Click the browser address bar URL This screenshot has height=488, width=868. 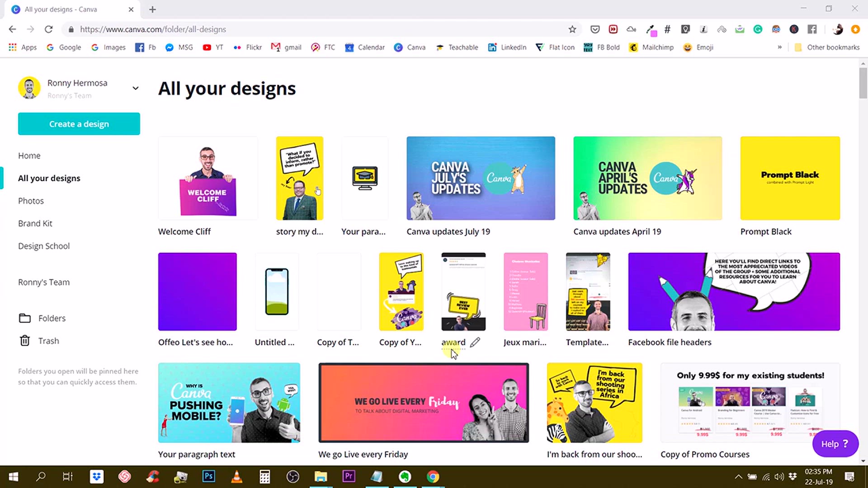(x=153, y=29)
